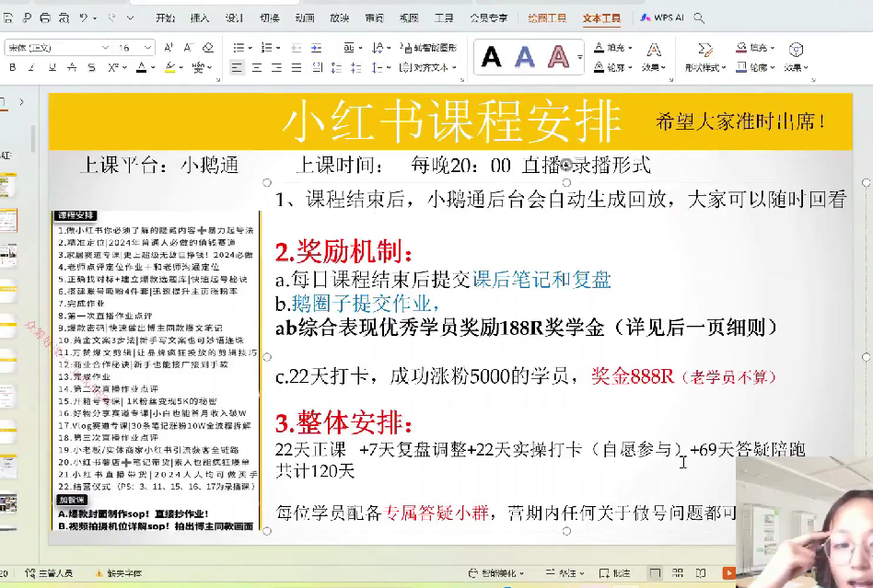Enable left text alignment

[x=237, y=68]
